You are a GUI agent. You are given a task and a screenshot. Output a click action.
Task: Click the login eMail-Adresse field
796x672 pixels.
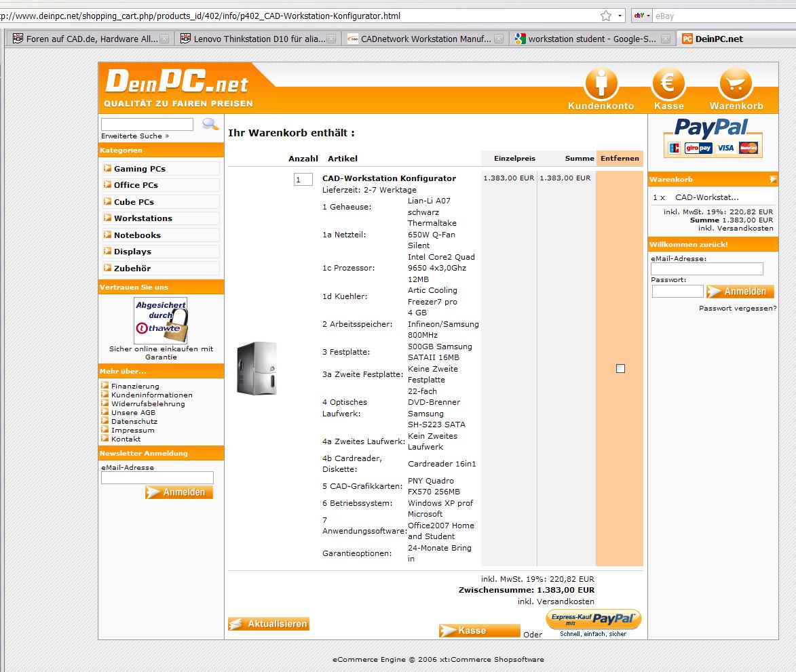tap(707, 269)
